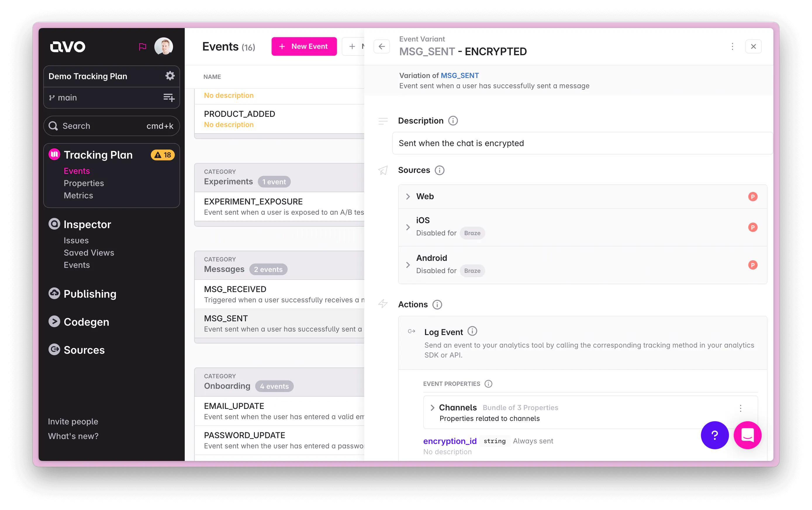Click the New Event button
This screenshot has height=510, width=812.
tap(304, 46)
